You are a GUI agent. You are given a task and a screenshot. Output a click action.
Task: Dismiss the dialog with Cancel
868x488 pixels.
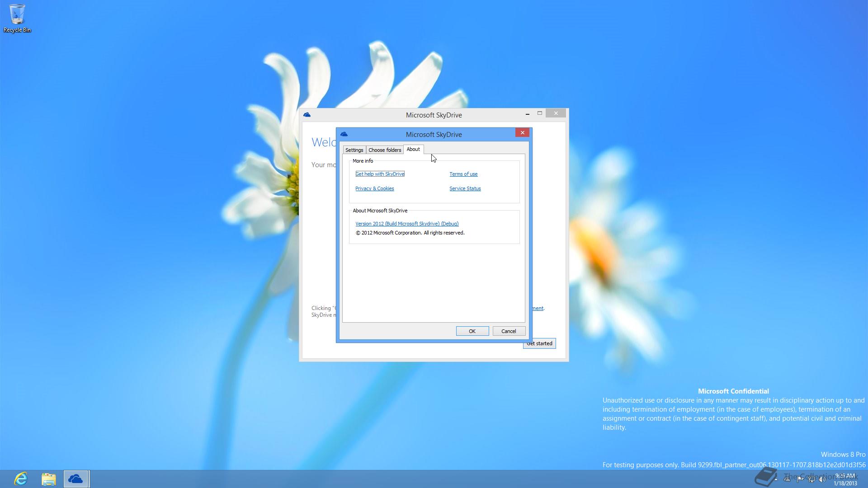click(x=509, y=331)
